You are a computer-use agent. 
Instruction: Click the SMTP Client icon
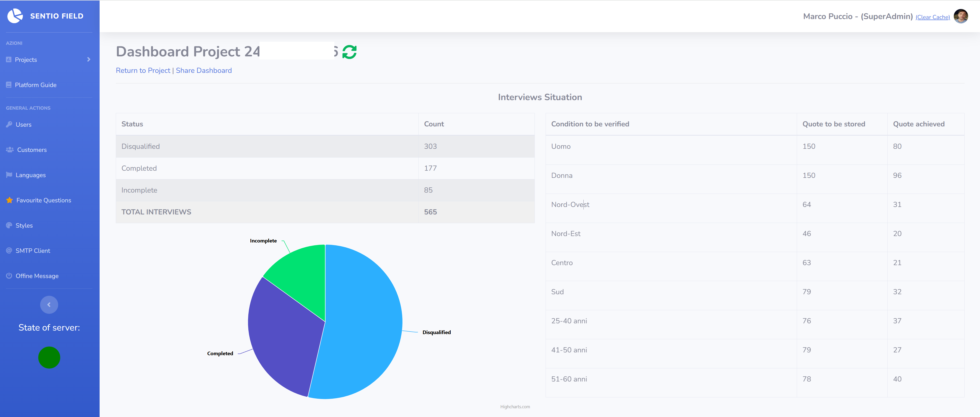tap(9, 250)
